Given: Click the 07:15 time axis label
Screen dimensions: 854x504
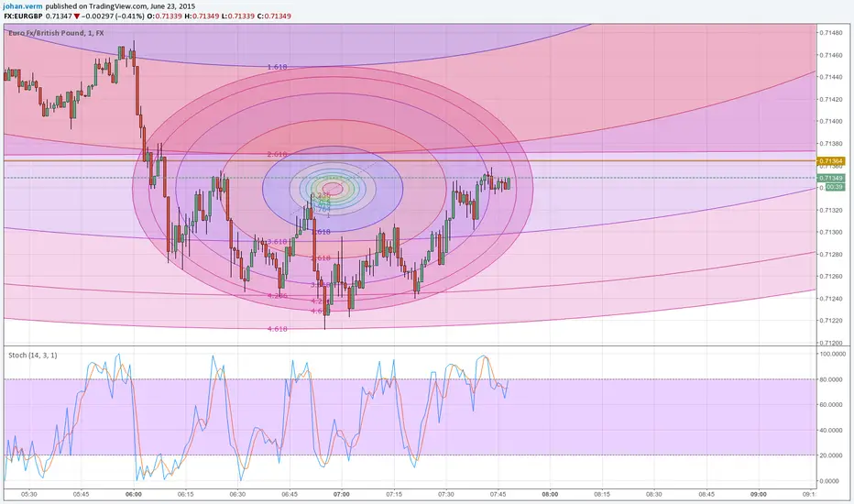Looking at the screenshot, I should [394, 494].
